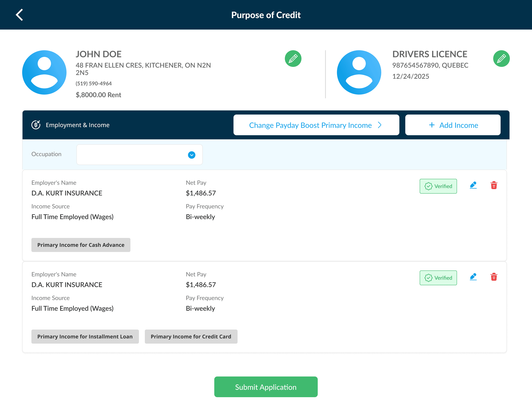Delete first D.A. Kurt Insurance income
The width and height of the screenshot is (532, 409).
(x=494, y=185)
